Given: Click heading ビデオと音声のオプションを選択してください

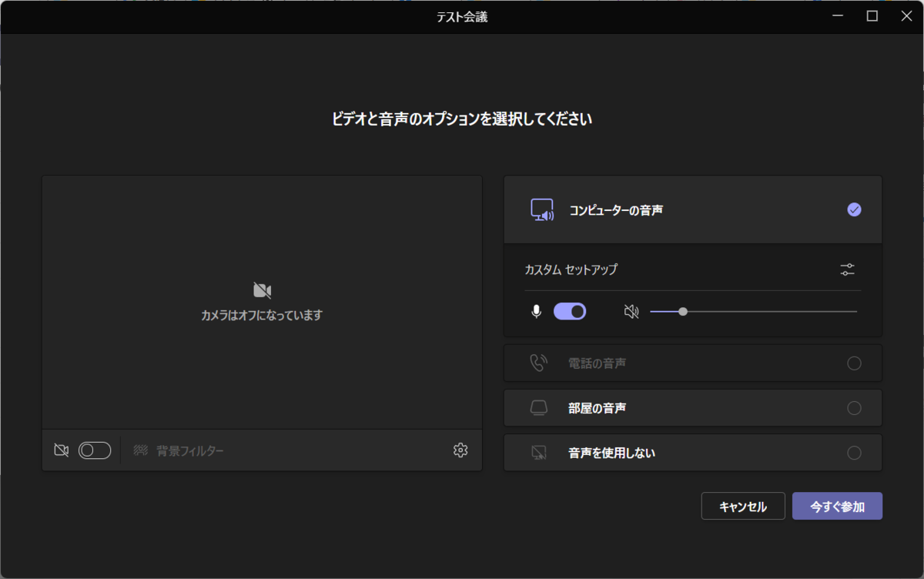Looking at the screenshot, I should pos(462,119).
